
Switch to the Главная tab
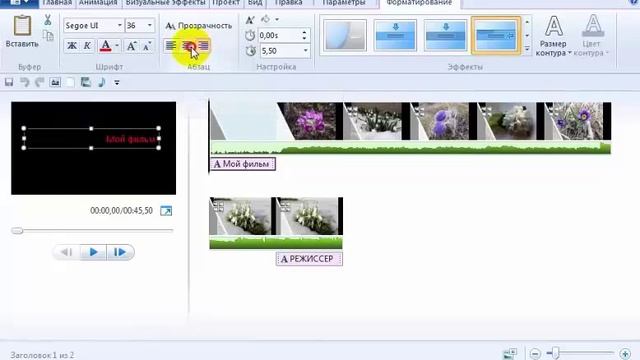57,3
